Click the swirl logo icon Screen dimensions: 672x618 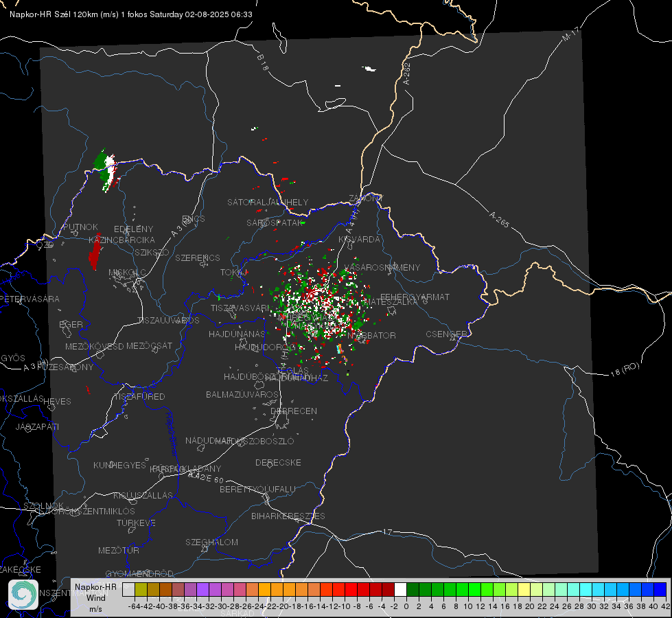point(23,595)
